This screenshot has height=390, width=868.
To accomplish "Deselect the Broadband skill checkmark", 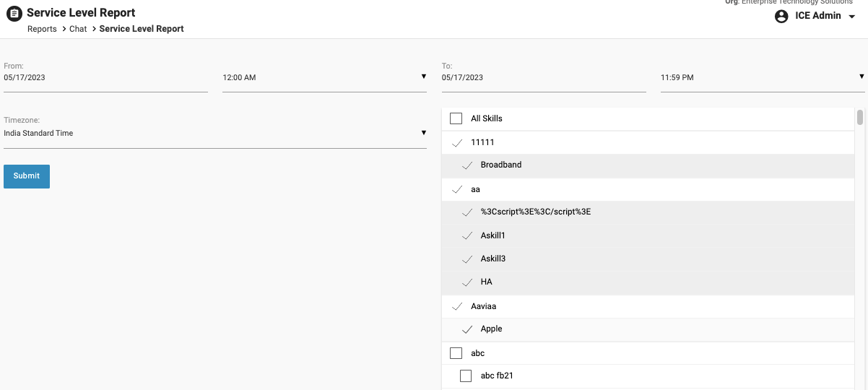I will [x=466, y=165].
